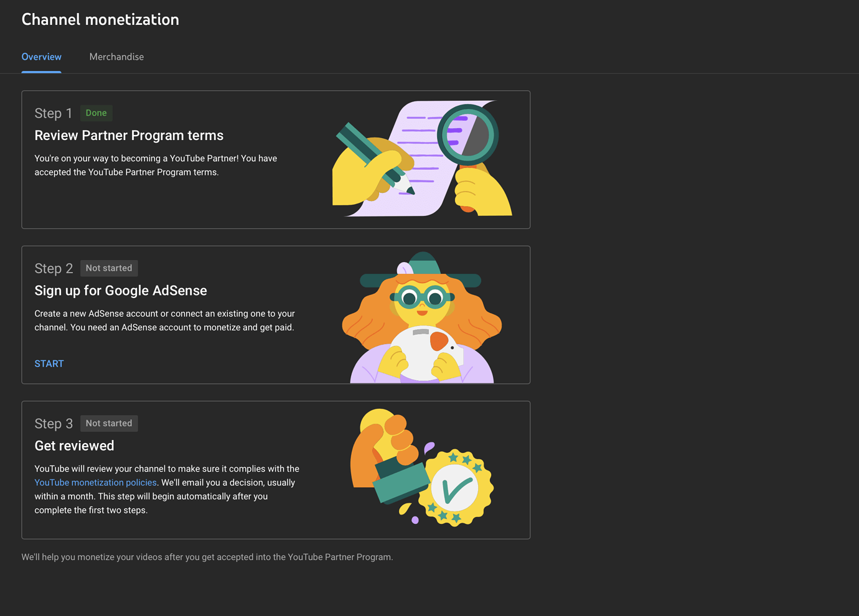Click the character's green glasses in Step 2
Image resolution: width=859 pixels, height=616 pixels.
click(x=422, y=298)
